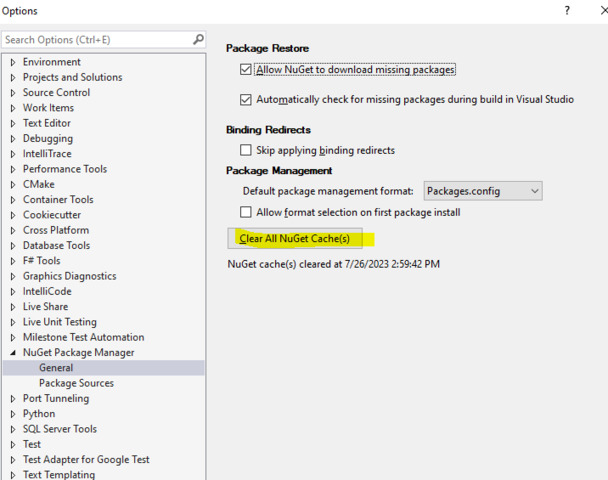608x480 pixels.
Task: Click the search magnifier icon in Search Options
Action: 198,40
